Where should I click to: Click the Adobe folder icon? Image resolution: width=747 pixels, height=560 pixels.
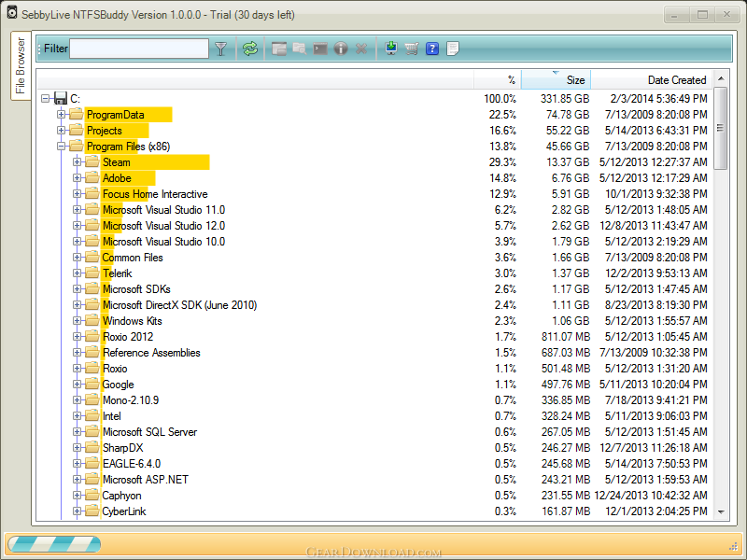point(92,178)
